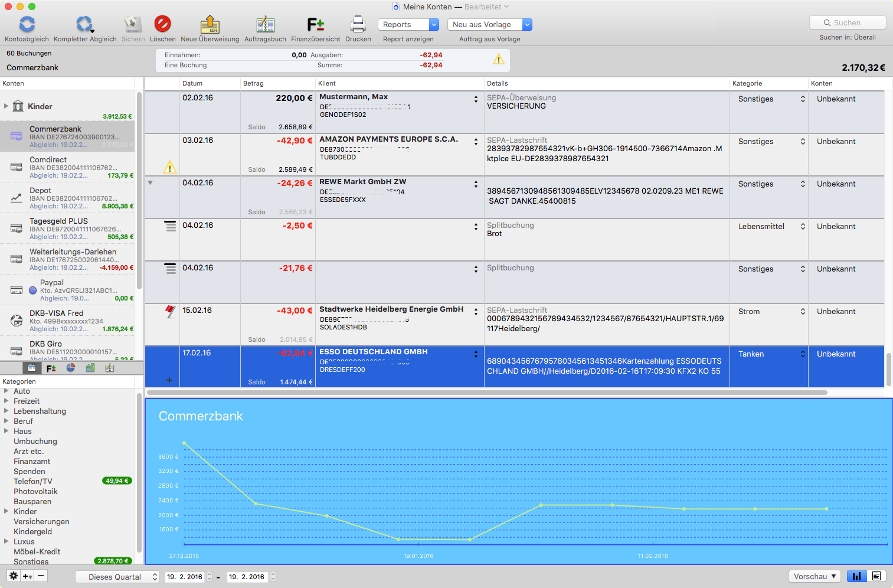Open the Dieses Quartal period dropdown
The width and height of the screenshot is (893, 588).
117,577
